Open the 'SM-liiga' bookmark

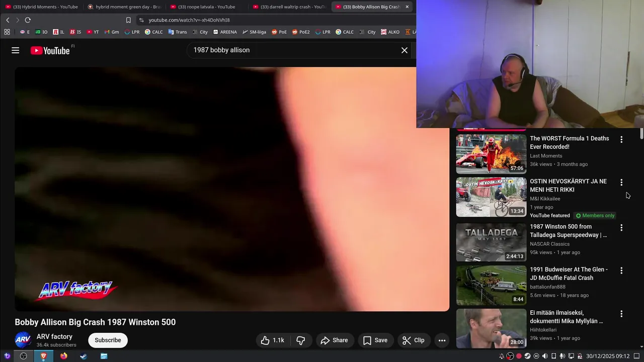tap(254, 32)
